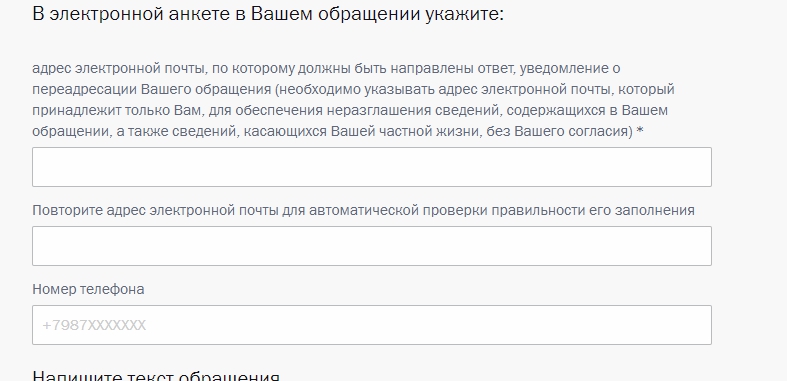The width and height of the screenshot is (787, 381).
Task: Click the phone number input field
Action: point(371,325)
